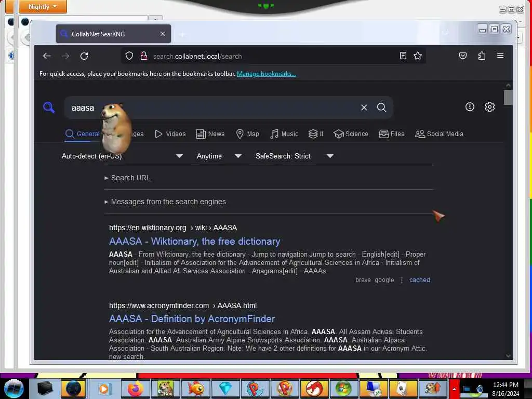Open cached version of Wiktionary result
Screen dimensions: 532x399
(420, 280)
